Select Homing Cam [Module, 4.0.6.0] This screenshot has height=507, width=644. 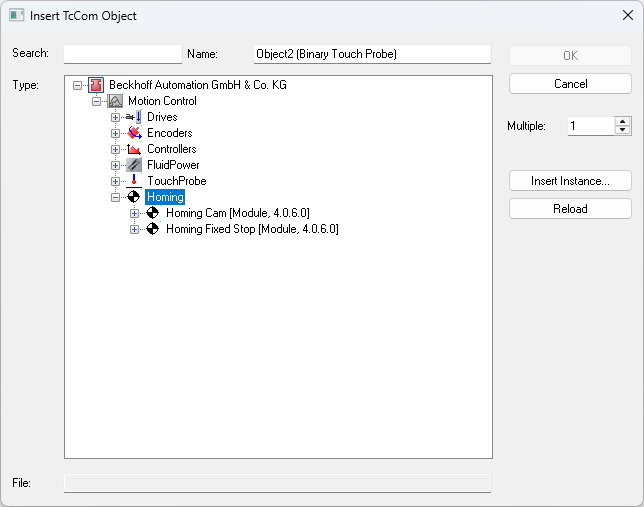pos(238,213)
